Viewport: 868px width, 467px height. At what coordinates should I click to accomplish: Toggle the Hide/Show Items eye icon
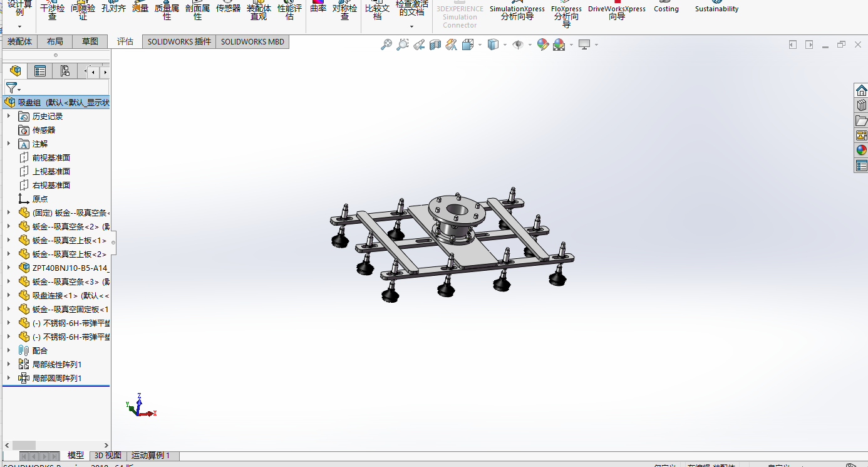pos(518,45)
